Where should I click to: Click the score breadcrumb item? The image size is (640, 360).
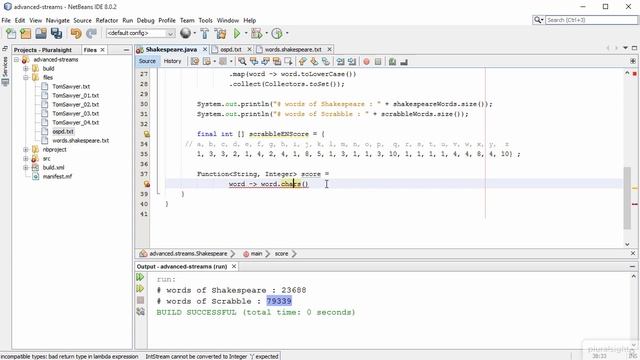(281, 254)
